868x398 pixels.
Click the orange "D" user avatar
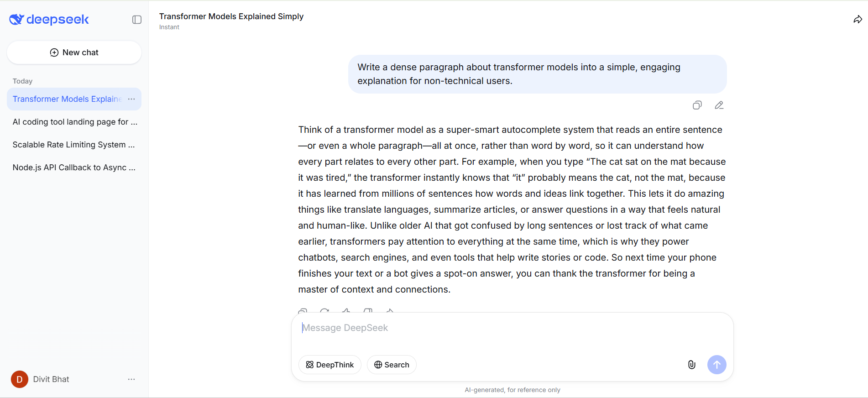[20, 379]
